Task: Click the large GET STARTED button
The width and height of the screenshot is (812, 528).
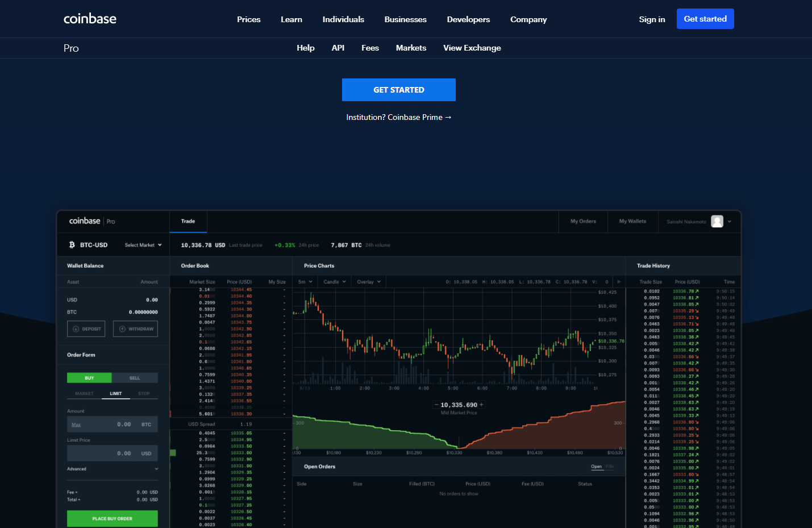Action: (x=399, y=90)
